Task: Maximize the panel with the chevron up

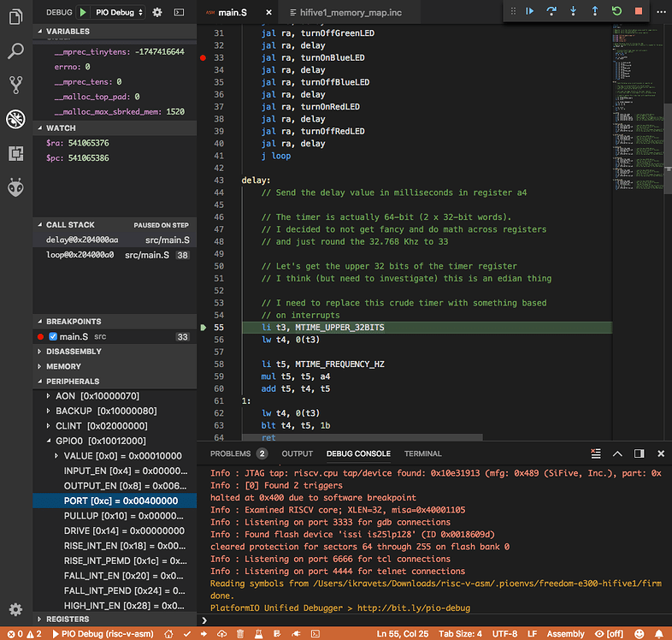Action: pos(617,453)
